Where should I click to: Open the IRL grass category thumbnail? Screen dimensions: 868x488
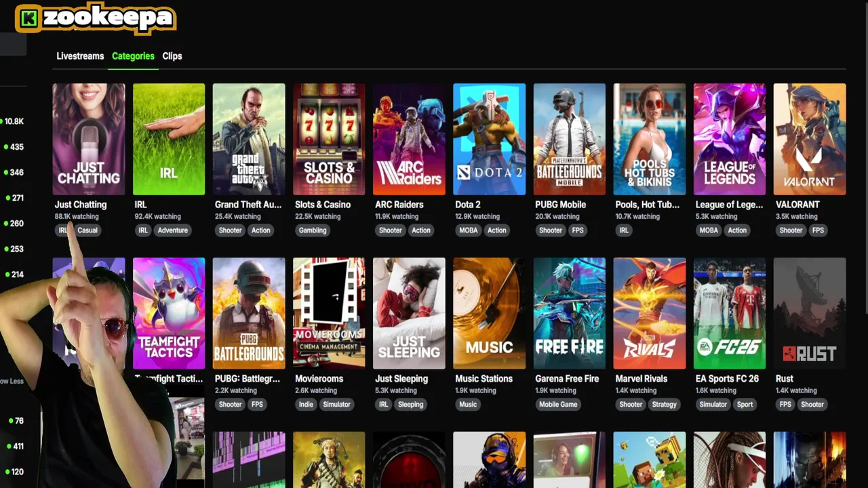click(169, 139)
